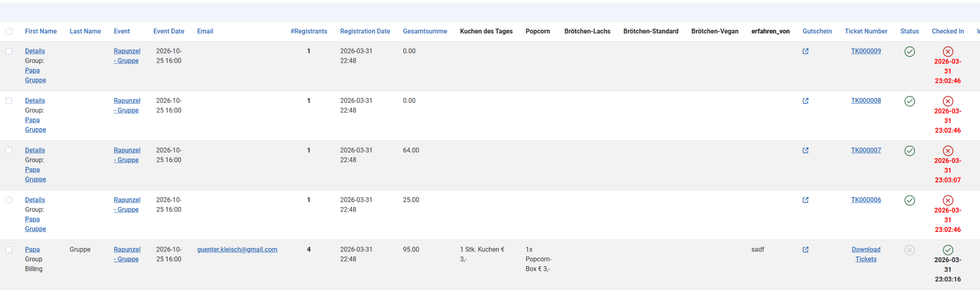Open email link guenter.kleisch@gmail.com

point(237,249)
